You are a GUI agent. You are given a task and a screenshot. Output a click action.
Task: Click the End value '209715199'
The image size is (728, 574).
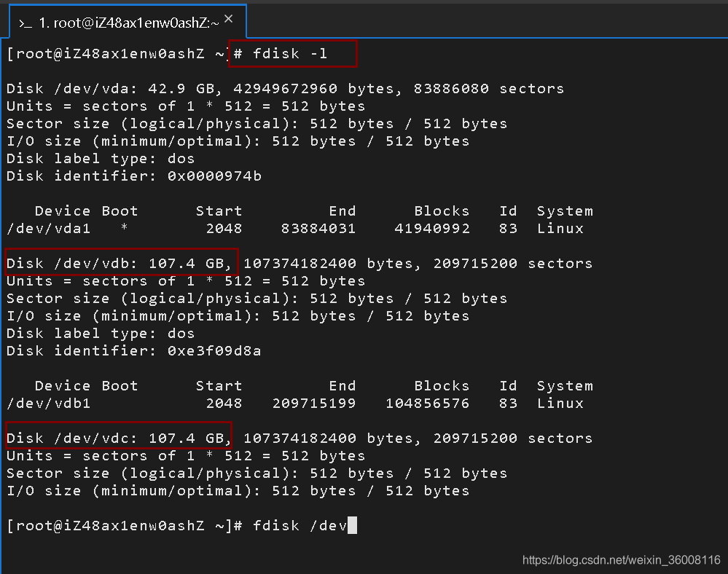314,404
